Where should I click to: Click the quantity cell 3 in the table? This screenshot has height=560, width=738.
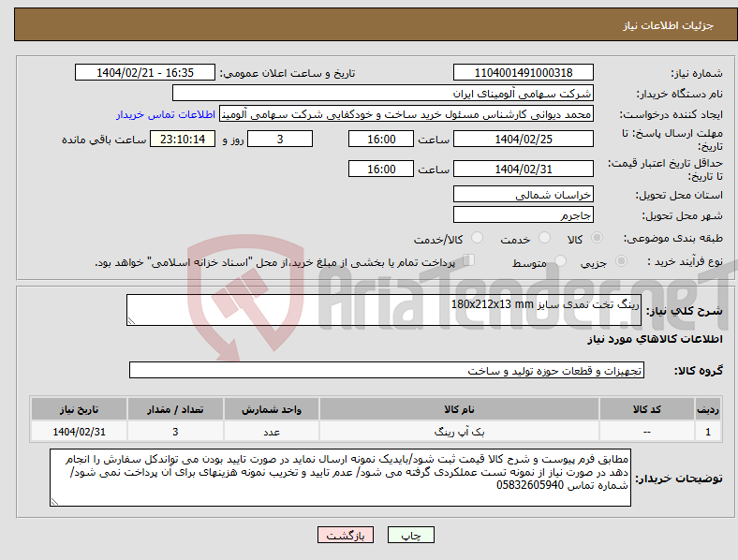[175, 432]
